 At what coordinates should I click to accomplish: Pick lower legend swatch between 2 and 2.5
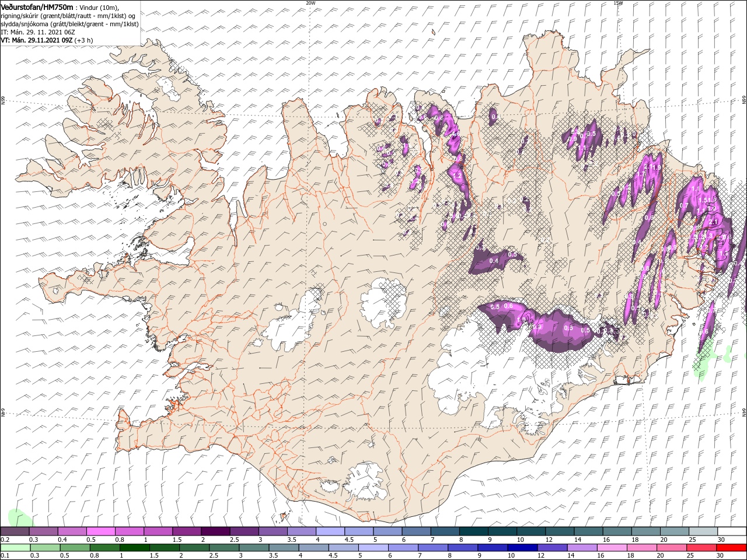[194, 548]
